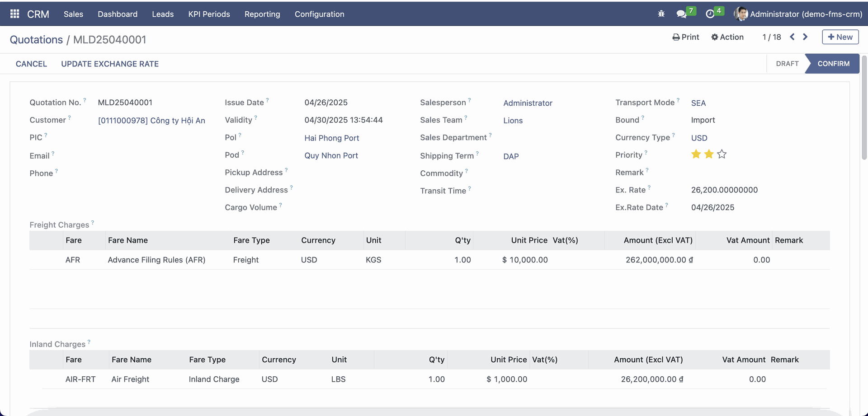Go to next record arrow
Viewport: 868px width, 416px height.
[x=805, y=37]
